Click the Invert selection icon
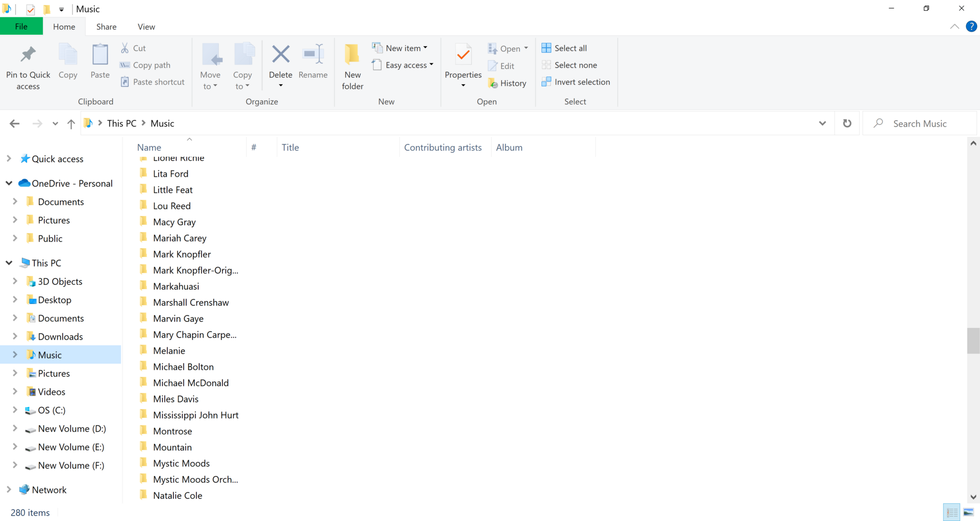Image resolution: width=980 pixels, height=521 pixels. click(x=546, y=82)
